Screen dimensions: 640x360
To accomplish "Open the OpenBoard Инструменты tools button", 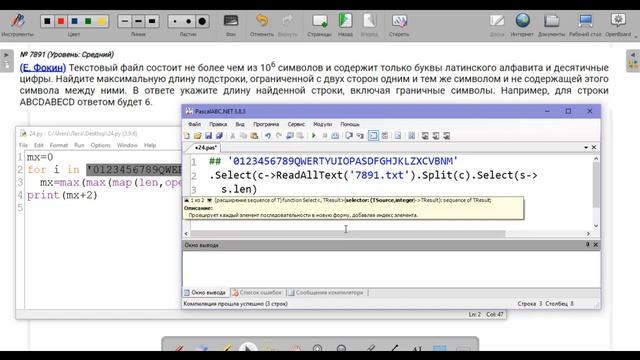I will click(x=17, y=24).
